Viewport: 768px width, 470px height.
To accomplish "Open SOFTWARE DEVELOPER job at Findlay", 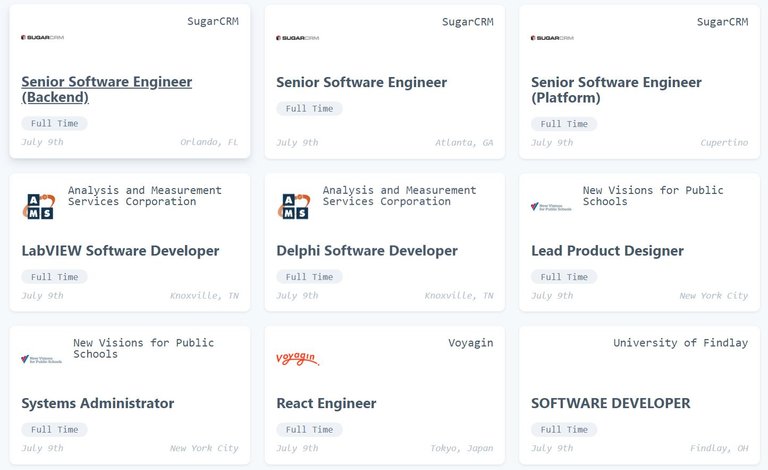I will (x=611, y=403).
